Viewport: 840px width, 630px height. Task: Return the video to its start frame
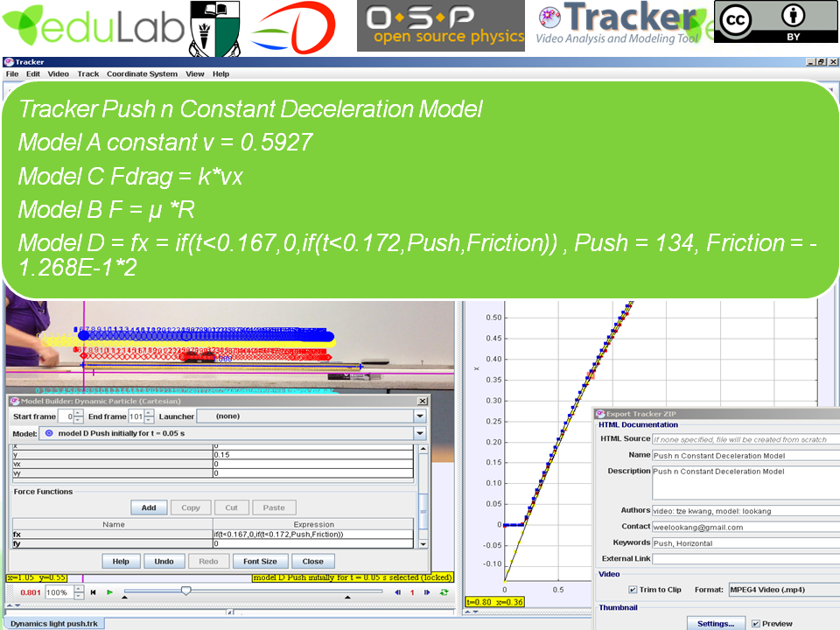94,592
